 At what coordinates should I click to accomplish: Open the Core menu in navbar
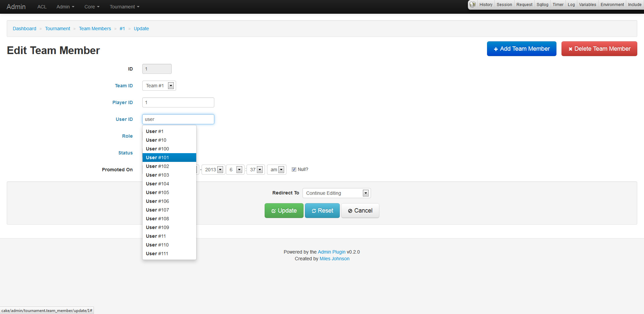tap(92, 7)
